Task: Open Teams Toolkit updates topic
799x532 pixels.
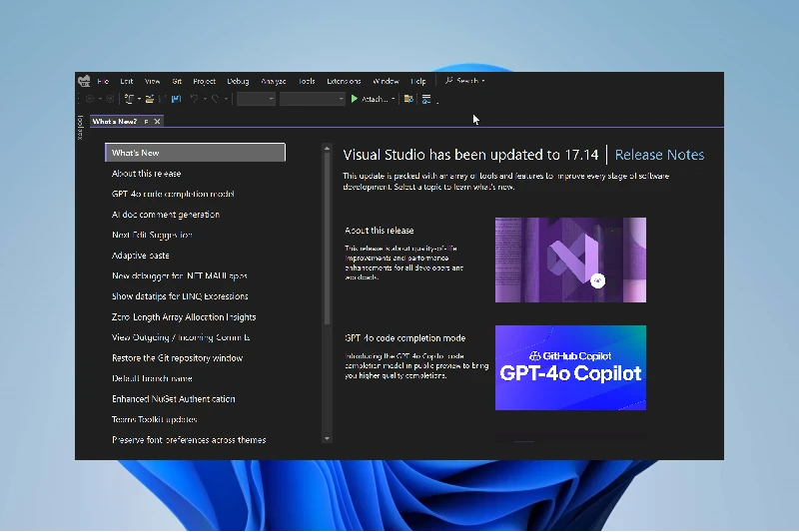Action: click(x=155, y=419)
